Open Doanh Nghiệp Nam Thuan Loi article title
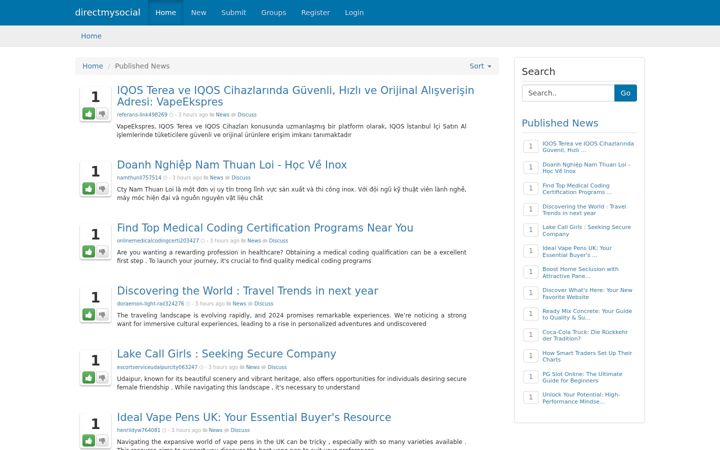The height and width of the screenshot is (450, 720). pyautogui.click(x=232, y=165)
